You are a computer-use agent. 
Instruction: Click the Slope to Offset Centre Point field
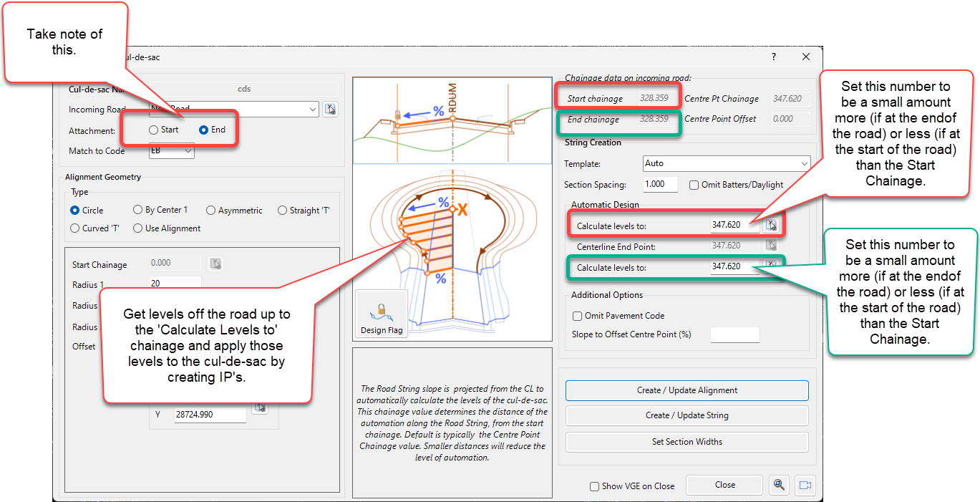734,334
